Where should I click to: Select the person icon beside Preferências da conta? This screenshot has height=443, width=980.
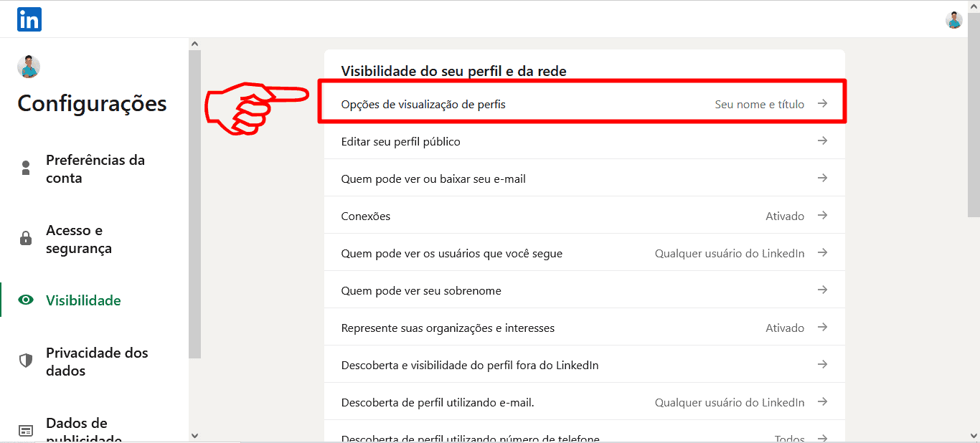26,168
